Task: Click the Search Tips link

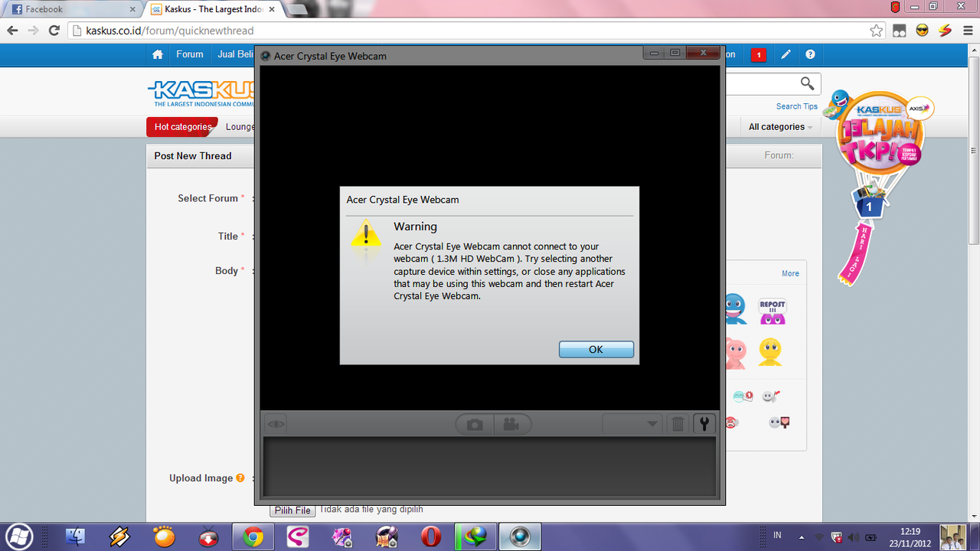Action: (796, 106)
